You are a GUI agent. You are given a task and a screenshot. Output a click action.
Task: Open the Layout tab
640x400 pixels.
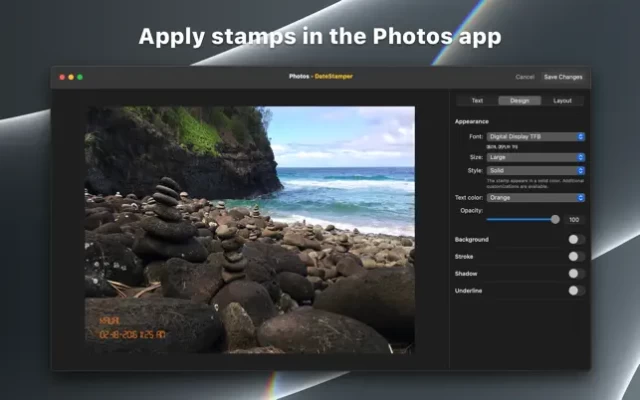562,101
